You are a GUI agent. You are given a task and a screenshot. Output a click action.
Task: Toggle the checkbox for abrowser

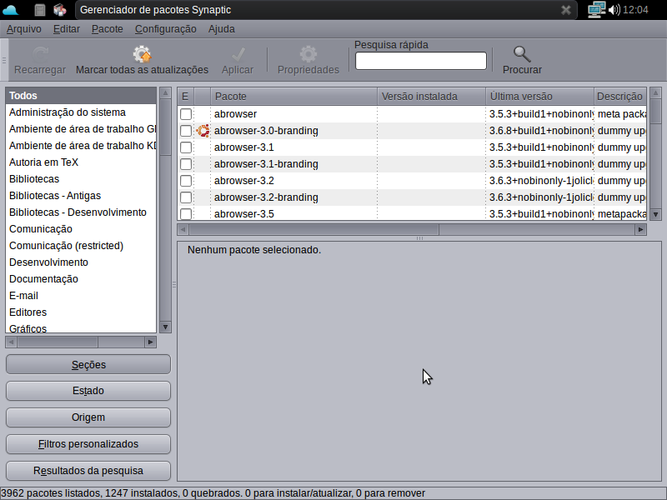click(186, 114)
